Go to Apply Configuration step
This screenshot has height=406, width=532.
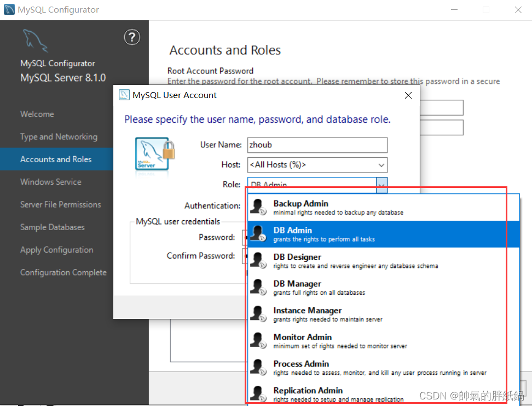[57, 250]
